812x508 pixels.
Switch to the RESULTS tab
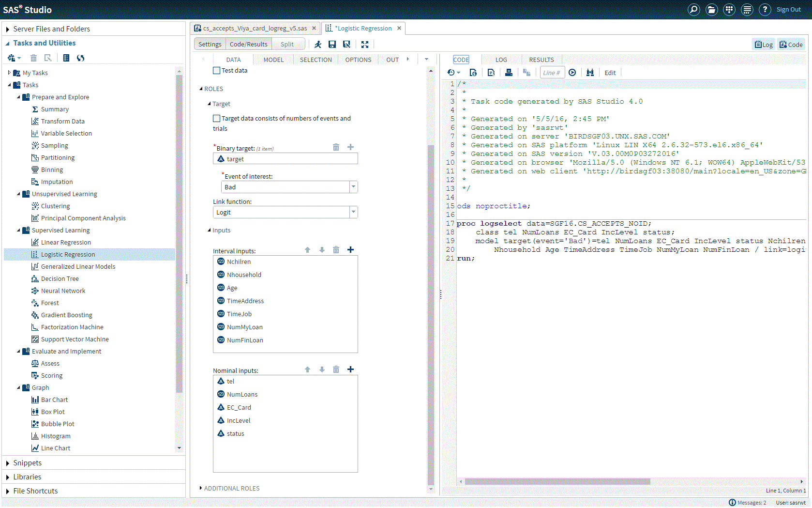[x=541, y=60]
